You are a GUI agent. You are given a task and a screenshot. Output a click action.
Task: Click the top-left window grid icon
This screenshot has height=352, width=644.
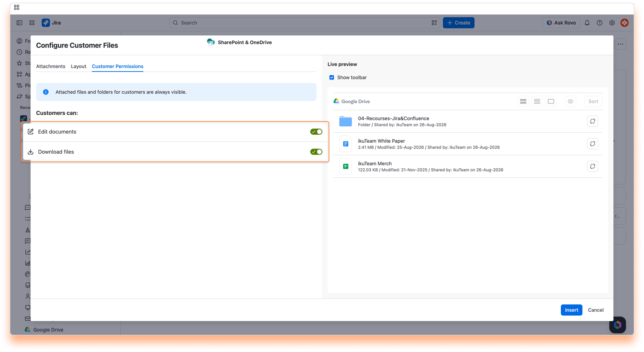[17, 7]
